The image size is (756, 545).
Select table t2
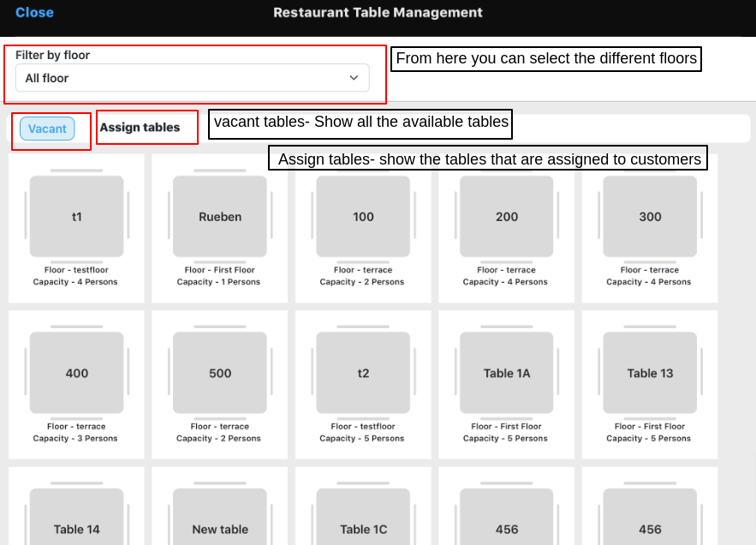point(363,373)
